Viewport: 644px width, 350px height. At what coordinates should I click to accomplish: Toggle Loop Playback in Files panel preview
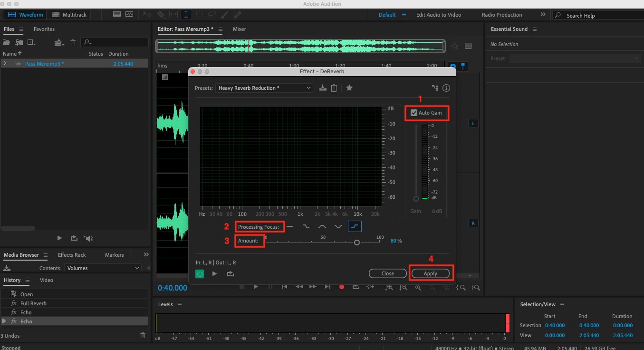pyautogui.click(x=74, y=238)
